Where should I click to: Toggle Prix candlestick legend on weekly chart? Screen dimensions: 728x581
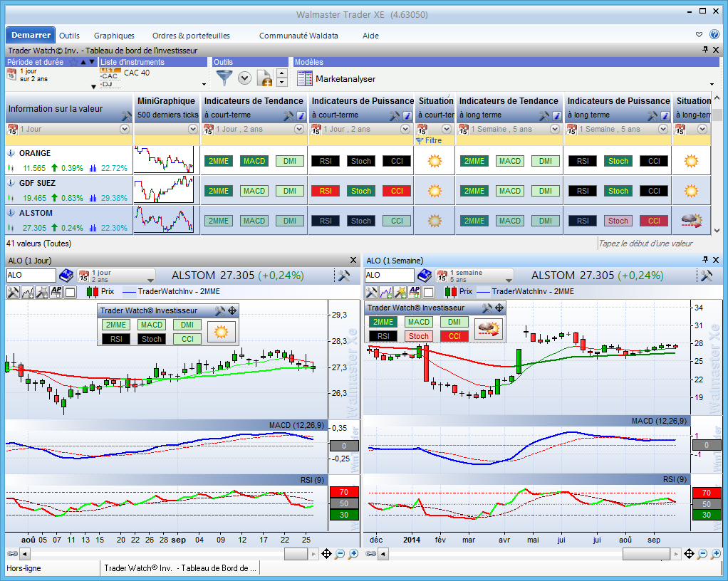click(x=459, y=291)
